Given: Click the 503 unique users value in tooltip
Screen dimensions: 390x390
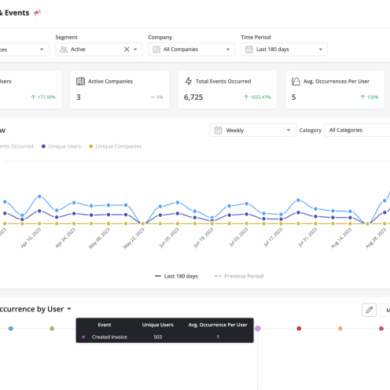Looking at the screenshot, I should pos(158,337).
